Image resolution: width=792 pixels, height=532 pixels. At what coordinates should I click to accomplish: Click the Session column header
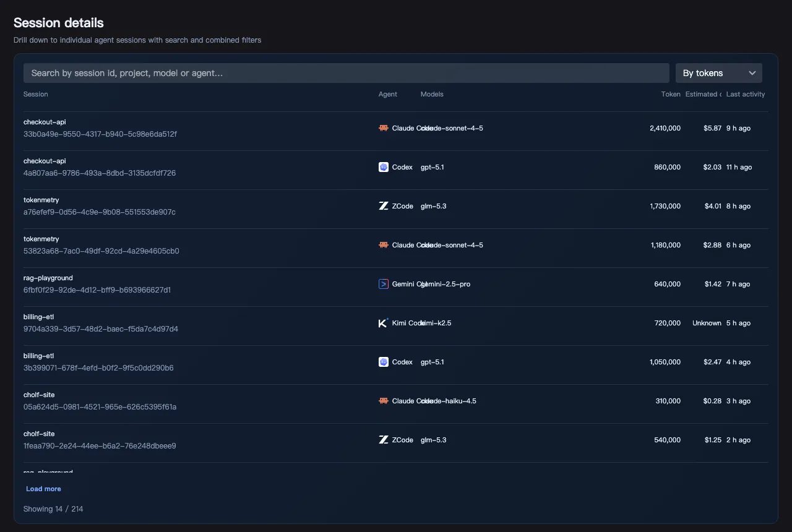point(36,94)
